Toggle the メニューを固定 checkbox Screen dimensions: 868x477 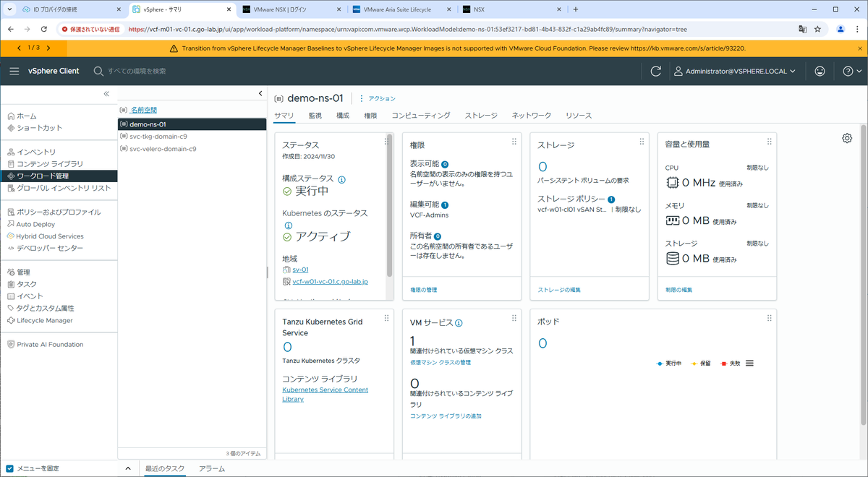click(x=9, y=468)
